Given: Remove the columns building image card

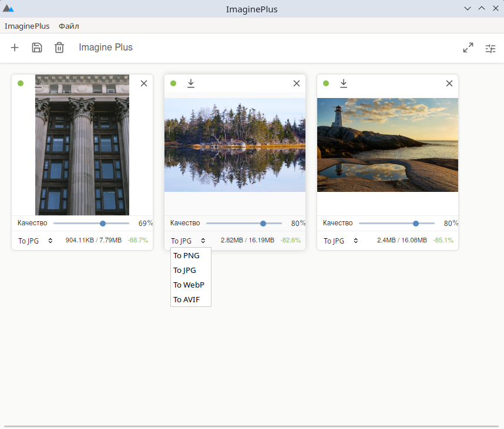Looking at the screenshot, I should pyautogui.click(x=144, y=83).
